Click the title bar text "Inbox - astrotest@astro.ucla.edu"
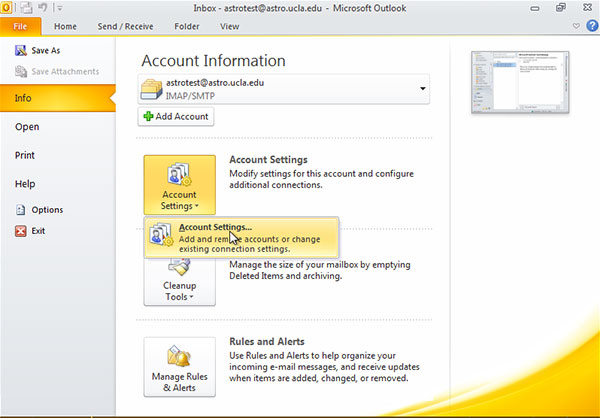This screenshot has height=418, width=600. pos(256,8)
